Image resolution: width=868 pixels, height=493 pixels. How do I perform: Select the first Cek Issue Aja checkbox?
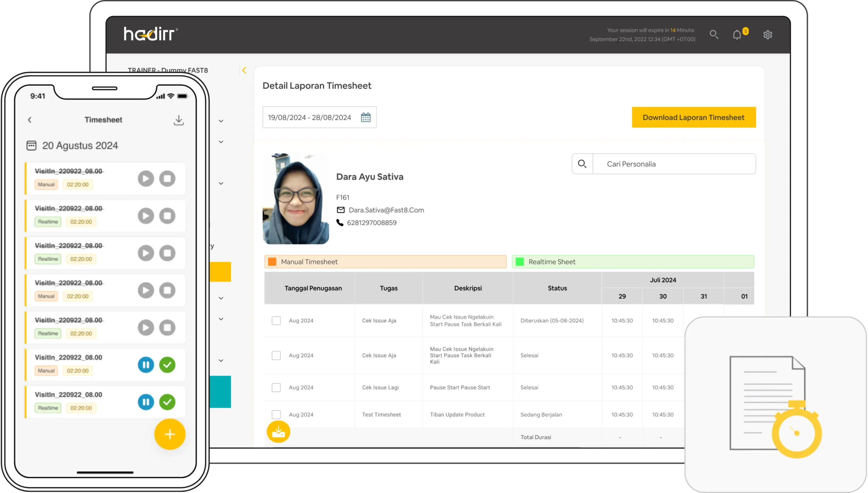pyautogui.click(x=276, y=320)
